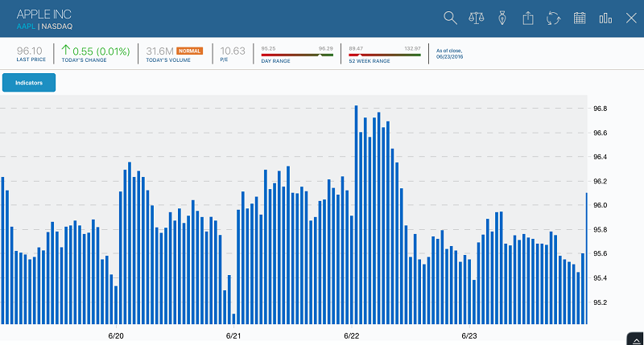Click the 6/20 date axis label

pyautogui.click(x=116, y=335)
